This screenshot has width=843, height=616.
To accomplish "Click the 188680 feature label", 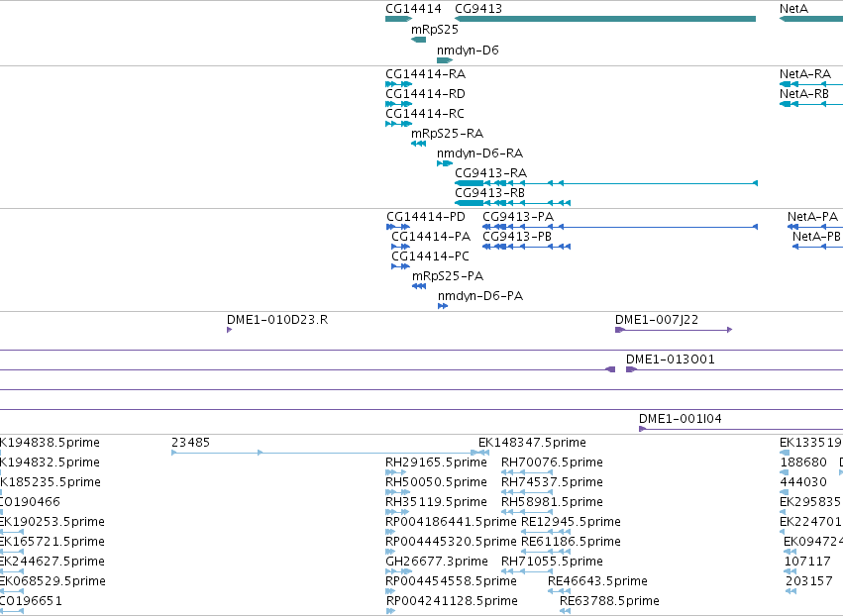I will pos(803,462).
